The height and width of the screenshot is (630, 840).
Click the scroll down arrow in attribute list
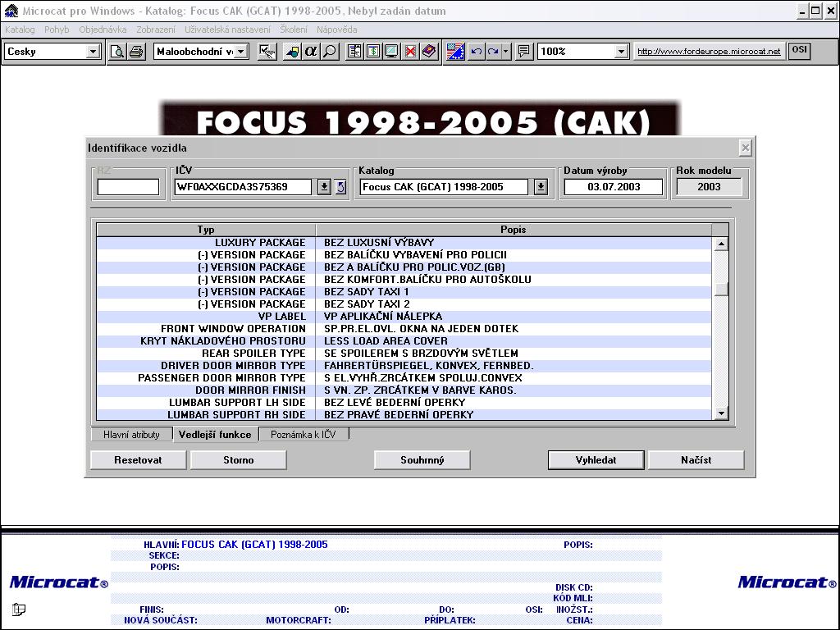click(x=721, y=414)
